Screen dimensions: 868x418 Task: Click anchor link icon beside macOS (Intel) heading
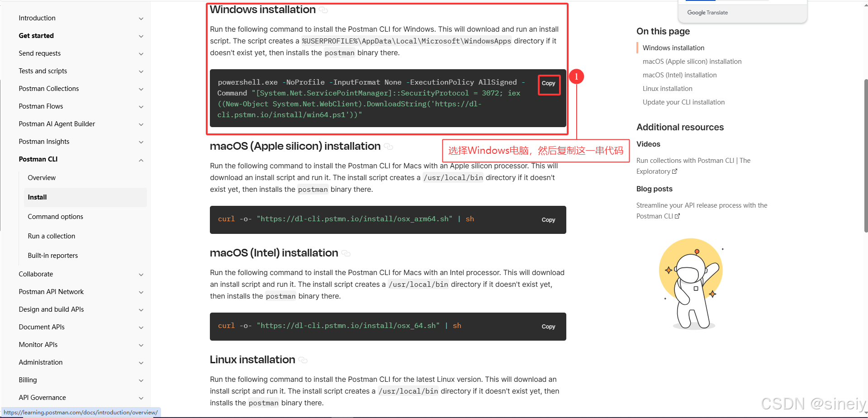[346, 253]
